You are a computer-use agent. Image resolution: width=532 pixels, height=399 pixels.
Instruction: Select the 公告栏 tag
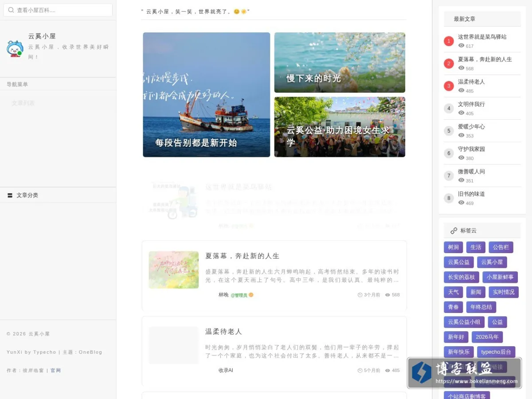501,247
